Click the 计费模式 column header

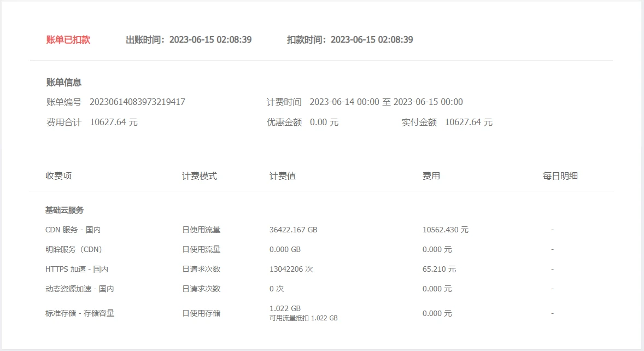point(200,176)
